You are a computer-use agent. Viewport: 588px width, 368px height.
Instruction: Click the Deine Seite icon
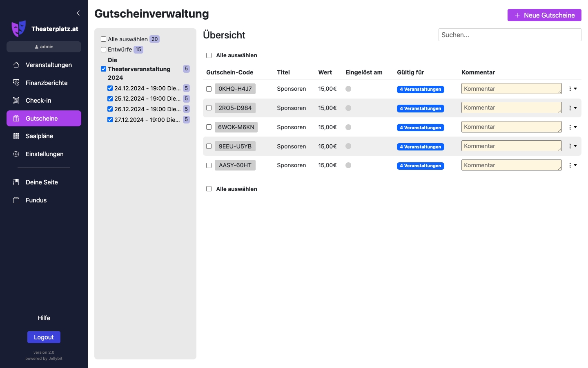point(16,182)
